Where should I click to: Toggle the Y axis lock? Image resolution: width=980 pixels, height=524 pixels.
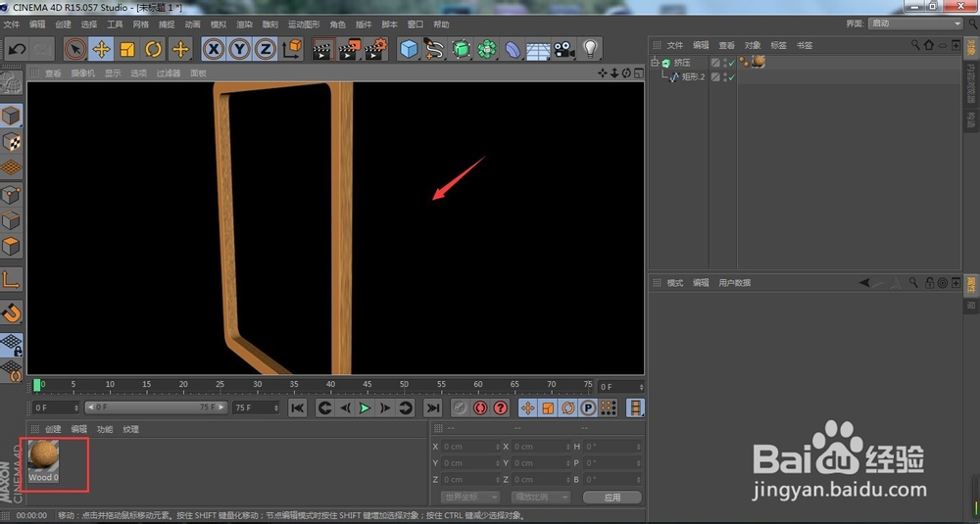coord(239,49)
